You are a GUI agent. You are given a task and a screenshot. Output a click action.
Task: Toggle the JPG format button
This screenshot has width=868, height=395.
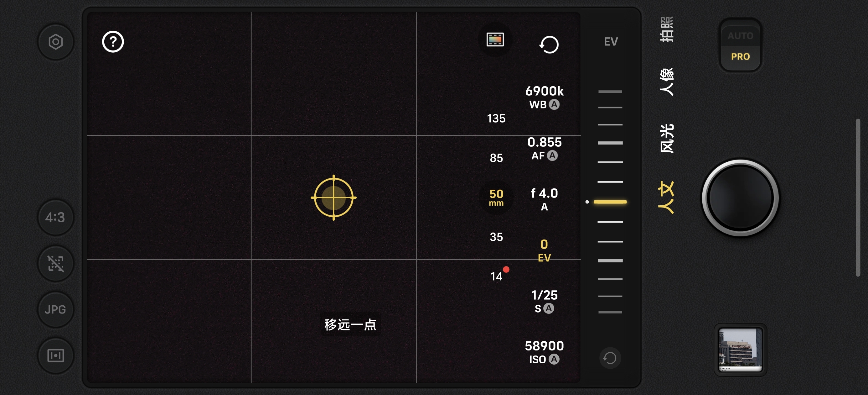[x=56, y=310]
